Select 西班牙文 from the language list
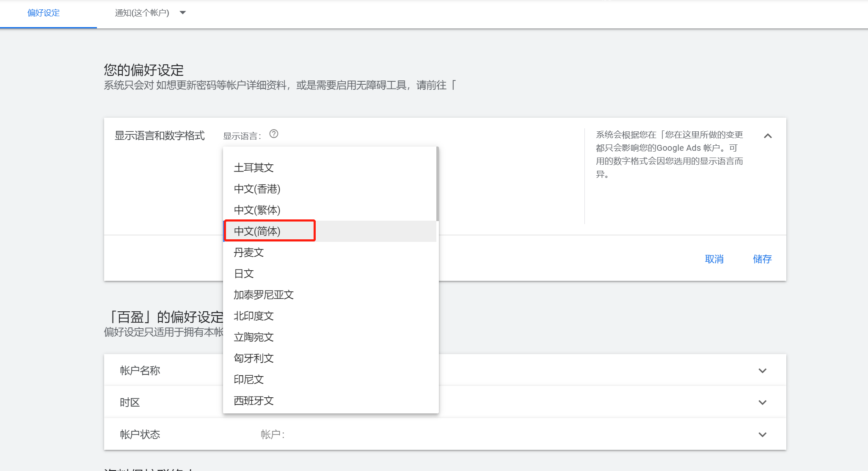The image size is (868, 471). [x=253, y=400]
